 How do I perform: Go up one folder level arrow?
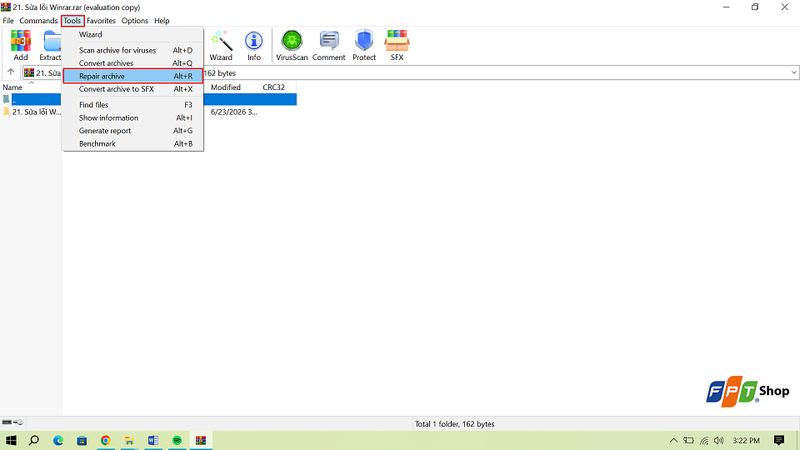(11, 72)
